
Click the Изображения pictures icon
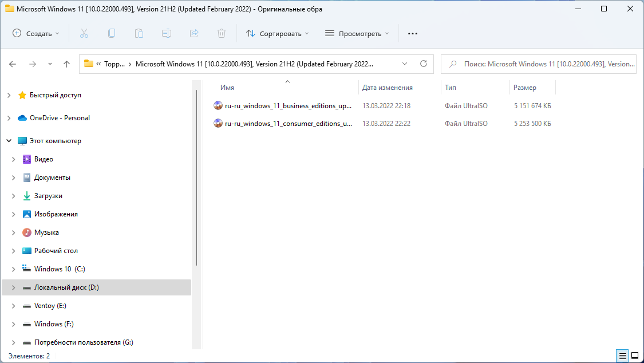(x=27, y=214)
